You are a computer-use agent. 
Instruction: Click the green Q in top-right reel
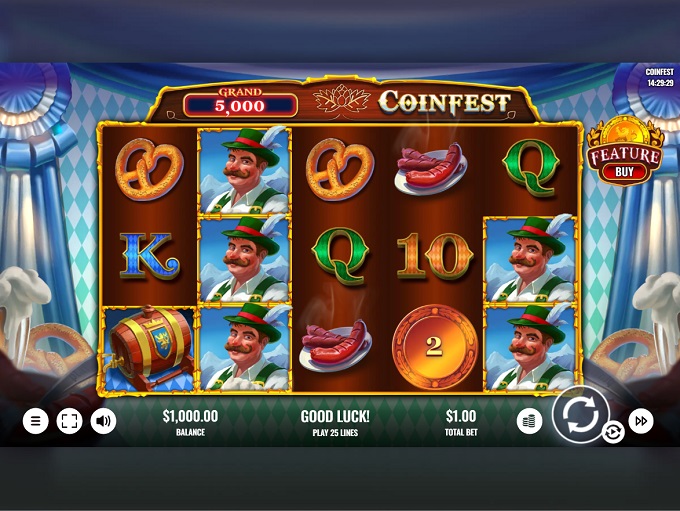click(531, 167)
